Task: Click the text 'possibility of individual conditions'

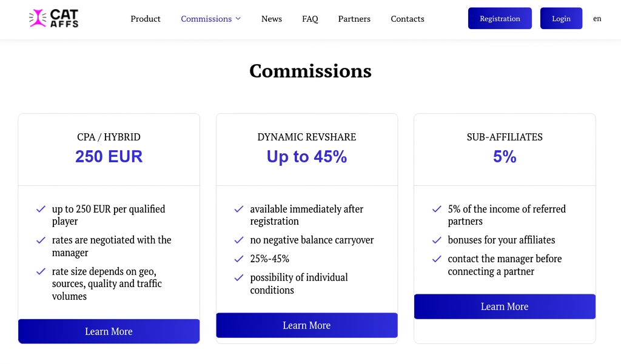Action: click(x=299, y=283)
